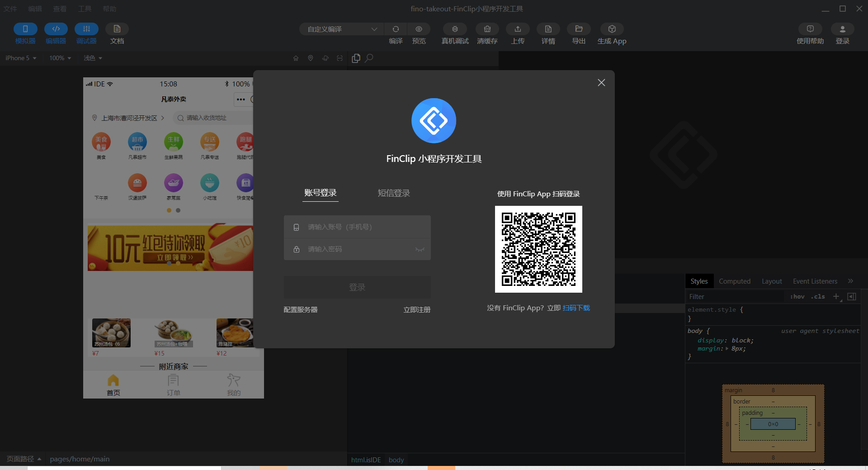Open the 查看 menu
The image size is (868, 470).
pyautogui.click(x=60, y=9)
